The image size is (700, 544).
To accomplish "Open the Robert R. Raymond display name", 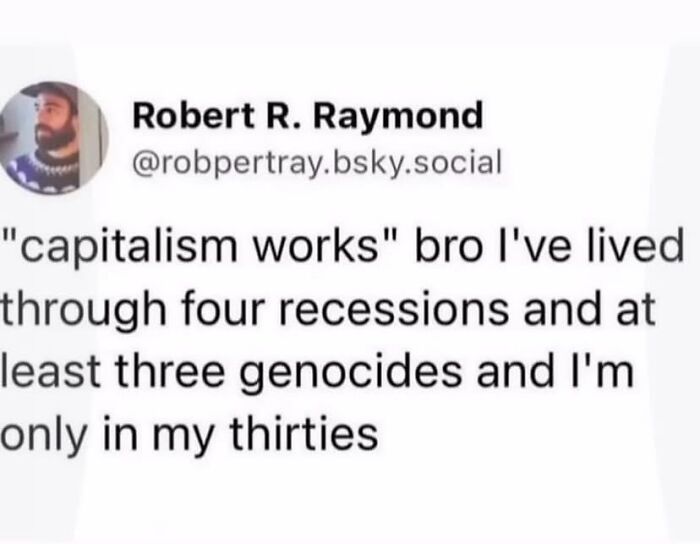I will pos(308,117).
